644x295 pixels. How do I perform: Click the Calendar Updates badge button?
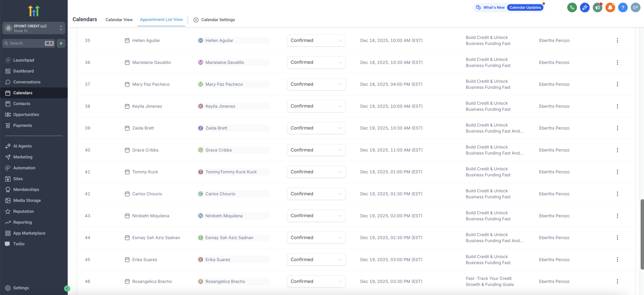(525, 8)
